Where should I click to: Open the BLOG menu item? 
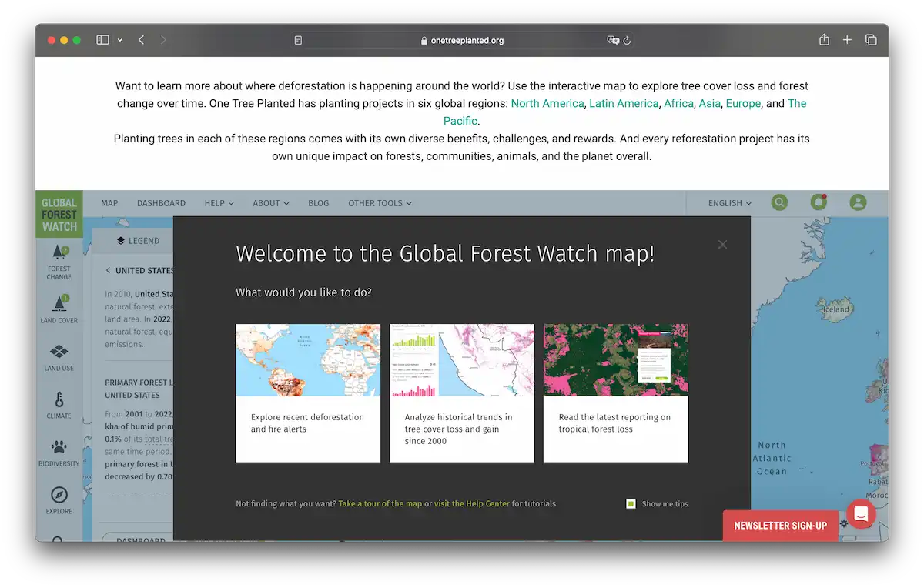click(318, 202)
